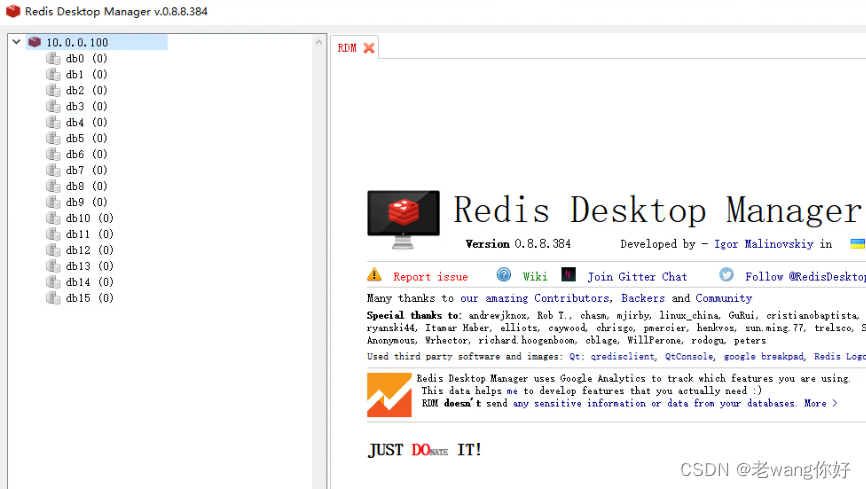Select the 'db0 (0)' tree row
The height and width of the screenshot is (489, 866).
(86, 59)
